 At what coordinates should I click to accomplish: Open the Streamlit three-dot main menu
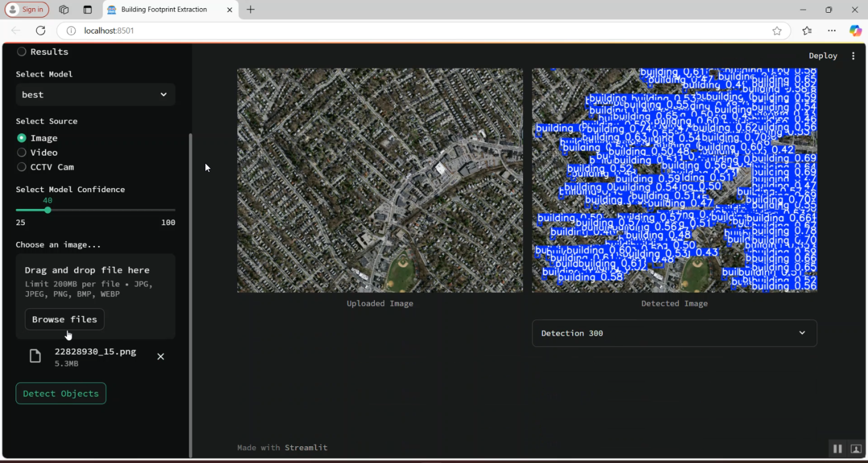pos(853,56)
